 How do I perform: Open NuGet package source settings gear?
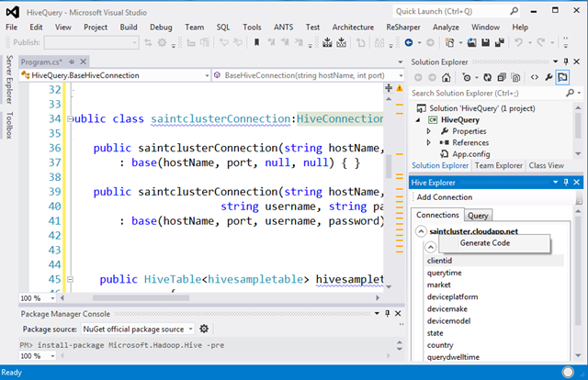pyautogui.click(x=204, y=329)
